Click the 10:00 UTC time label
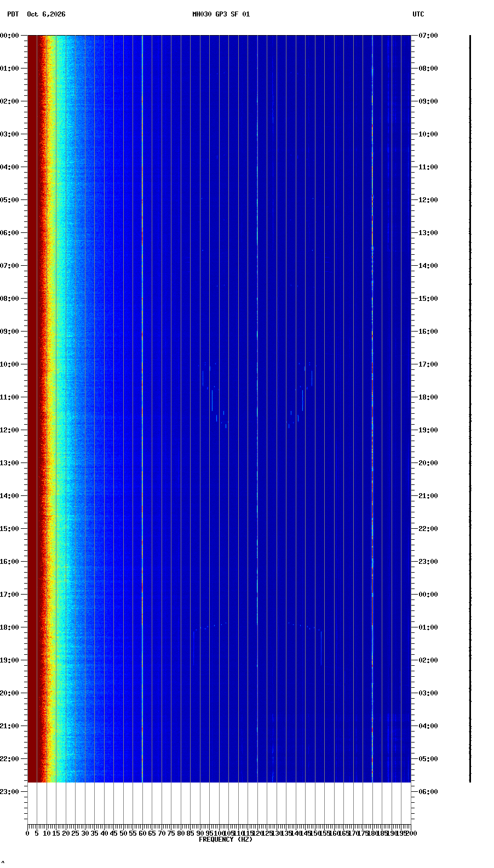Image resolution: width=494 pixels, height=868 pixels. (428, 134)
